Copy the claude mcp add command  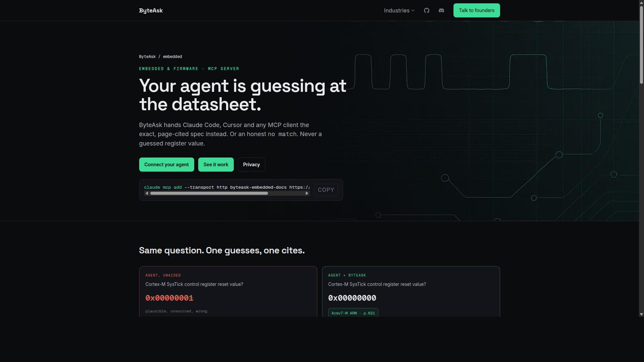(x=326, y=190)
